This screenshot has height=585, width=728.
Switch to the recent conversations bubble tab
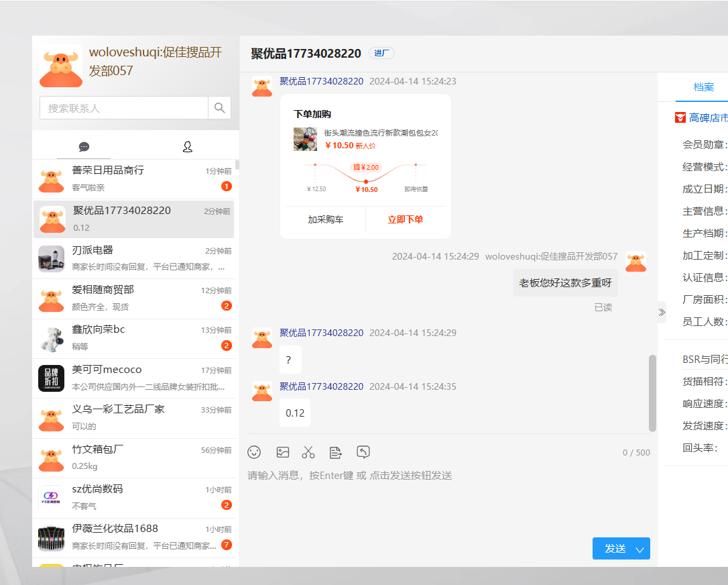coord(84,147)
